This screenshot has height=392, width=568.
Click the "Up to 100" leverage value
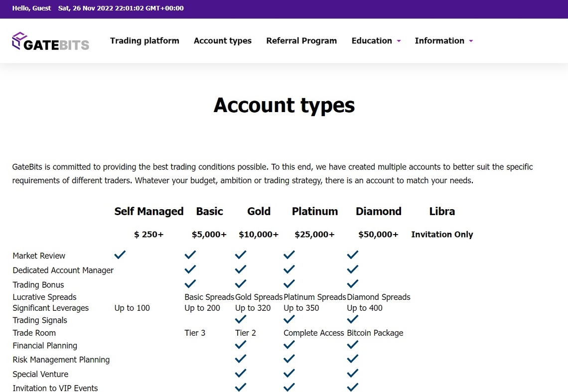click(x=132, y=308)
